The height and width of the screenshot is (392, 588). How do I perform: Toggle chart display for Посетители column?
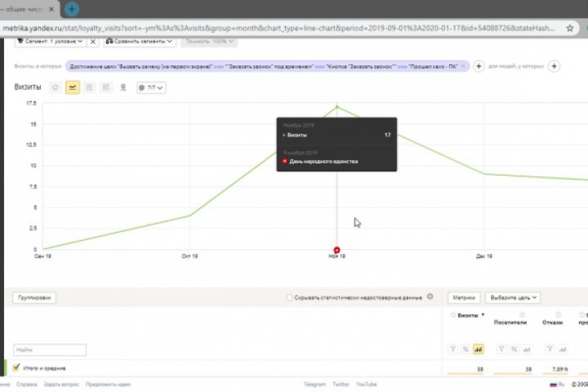pyautogui.click(x=527, y=350)
